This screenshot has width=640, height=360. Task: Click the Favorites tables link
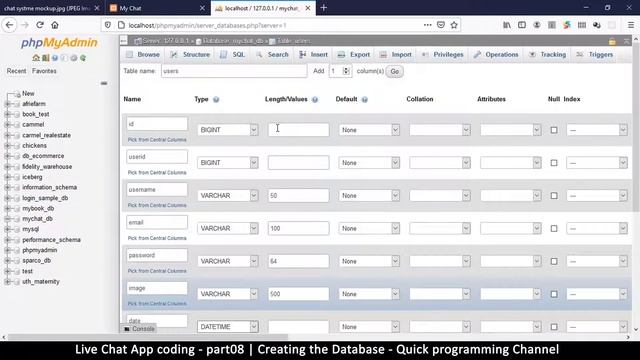pyautogui.click(x=44, y=71)
